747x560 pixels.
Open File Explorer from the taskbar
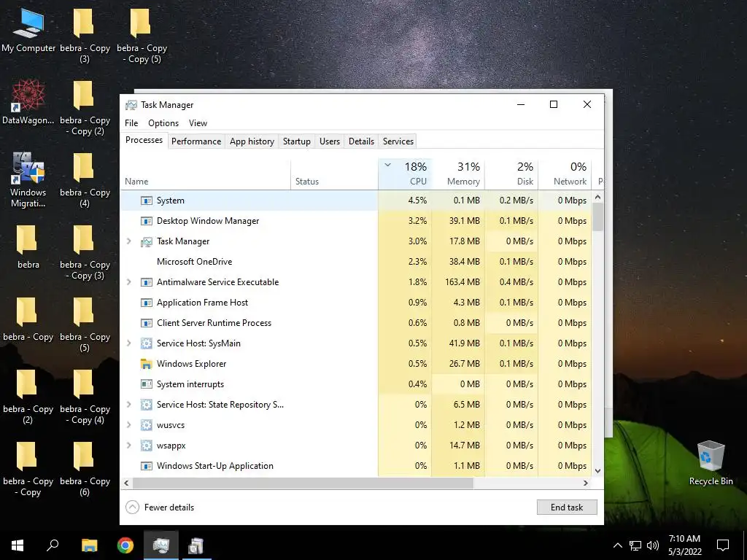(89, 545)
